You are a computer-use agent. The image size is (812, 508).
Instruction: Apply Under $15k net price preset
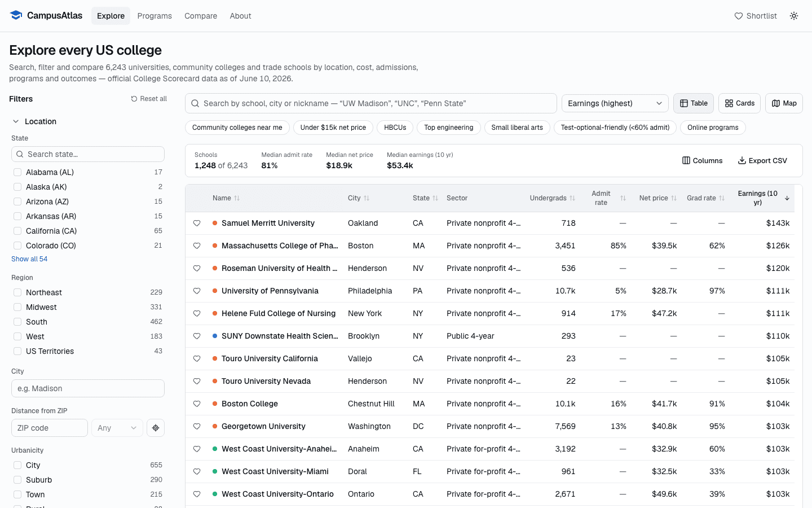[x=333, y=128]
